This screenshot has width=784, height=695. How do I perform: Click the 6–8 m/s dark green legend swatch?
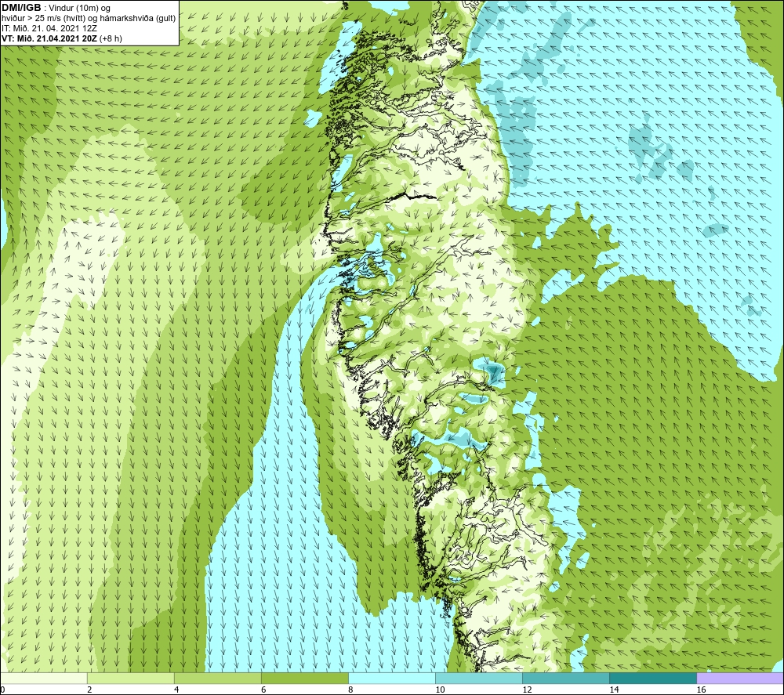pos(304,678)
